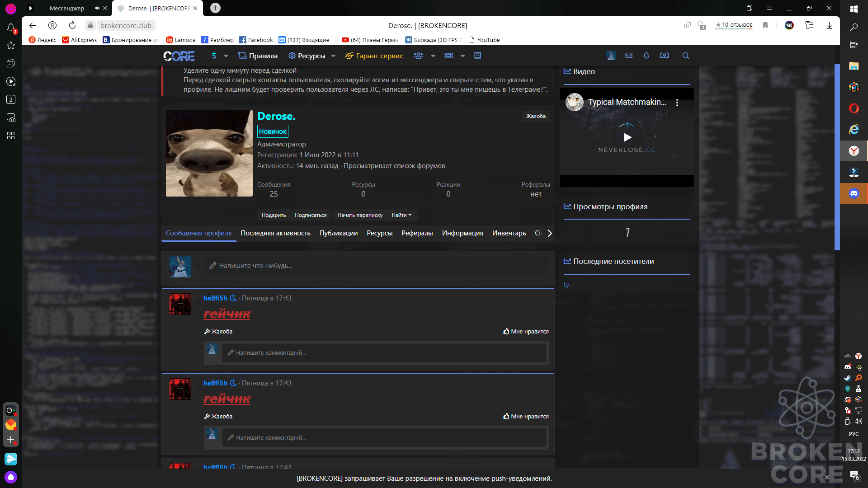Viewport: 868px width, 488px height.
Task: Click Derose profile avatar image
Action: tap(209, 153)
